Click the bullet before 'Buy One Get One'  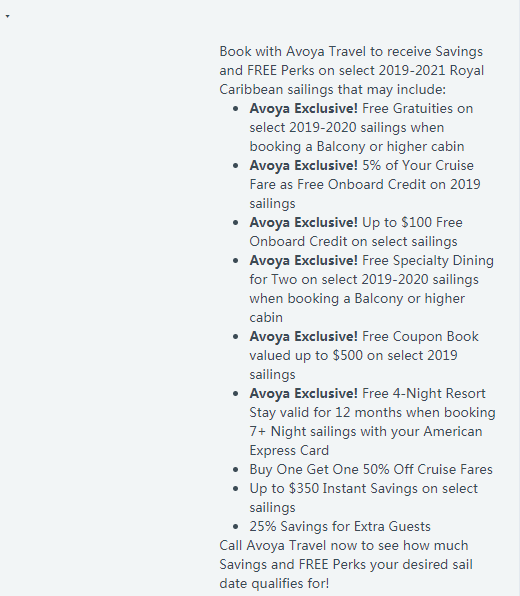point(236,470)
